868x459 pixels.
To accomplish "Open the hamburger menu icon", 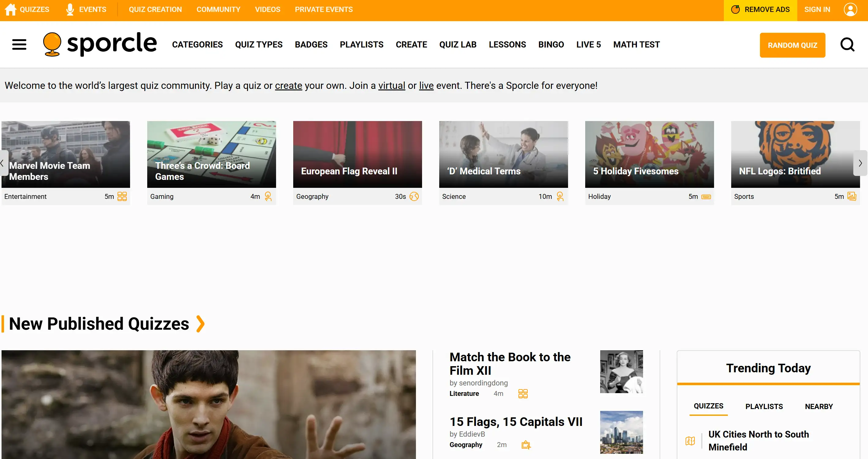I will (19, 44).
